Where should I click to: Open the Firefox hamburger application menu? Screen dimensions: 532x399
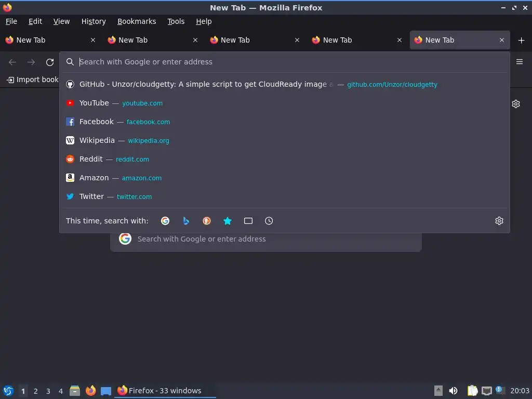coord(520,62)
